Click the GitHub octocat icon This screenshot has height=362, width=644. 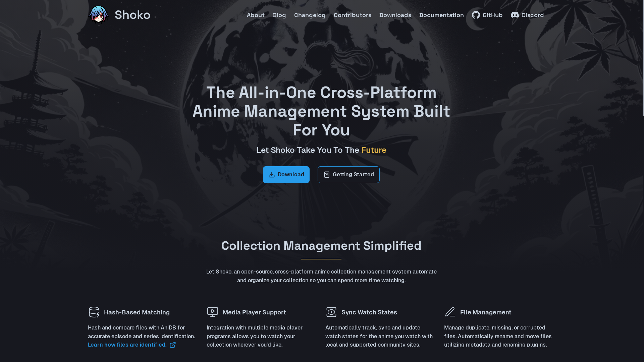[476, 15]
